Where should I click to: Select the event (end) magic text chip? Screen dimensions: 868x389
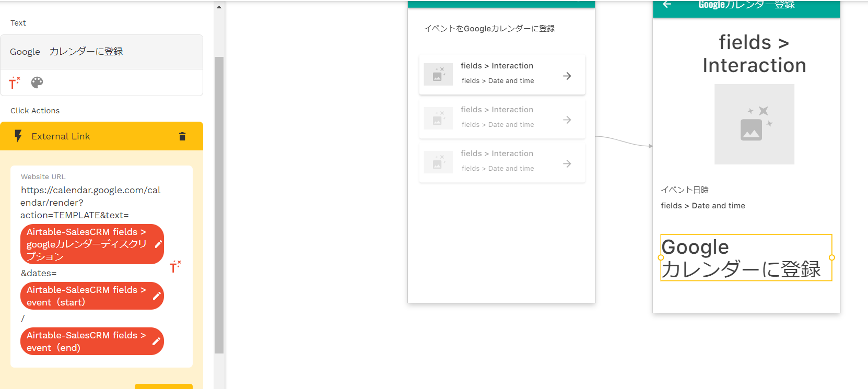(x=92, y=341)
